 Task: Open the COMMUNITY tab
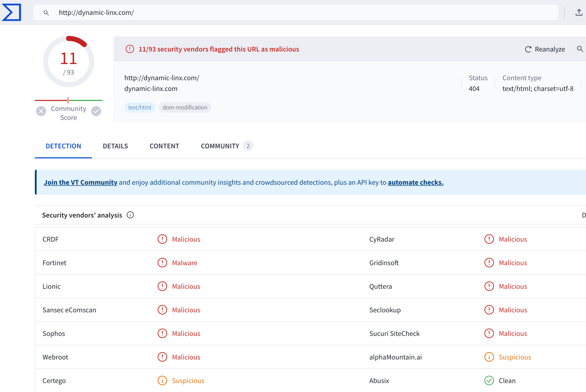(220, 146)
